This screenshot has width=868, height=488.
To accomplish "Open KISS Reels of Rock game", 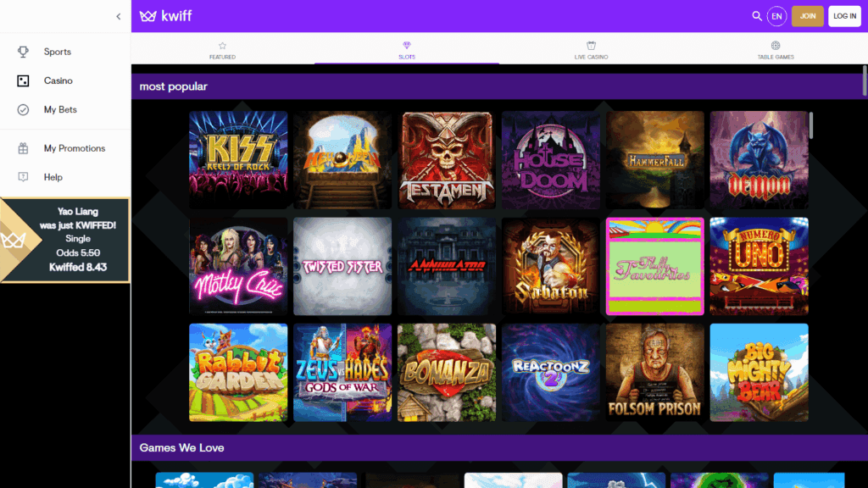I will 238,160.
